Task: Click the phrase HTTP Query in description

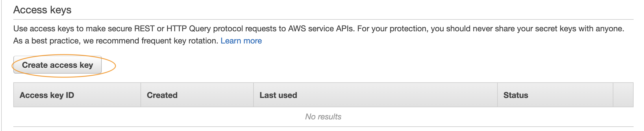Action: [189, 29]
